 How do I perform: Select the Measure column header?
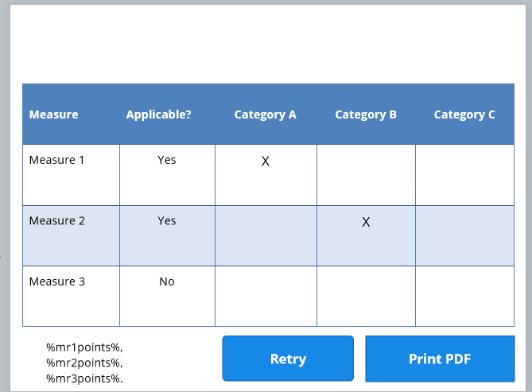coord(54,114)
